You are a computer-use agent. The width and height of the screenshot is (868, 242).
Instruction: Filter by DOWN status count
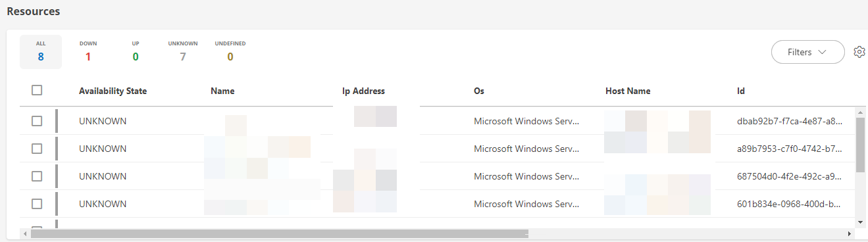point(88,52)
